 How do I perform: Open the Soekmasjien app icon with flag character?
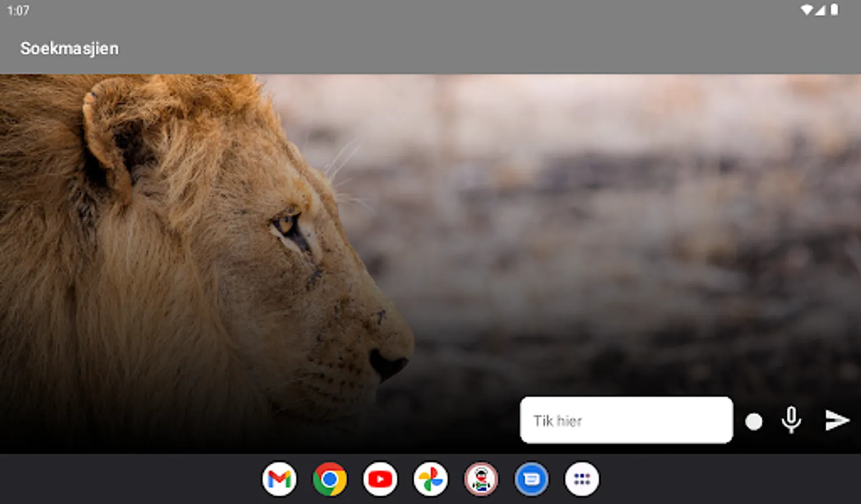[x=481, y=479]
